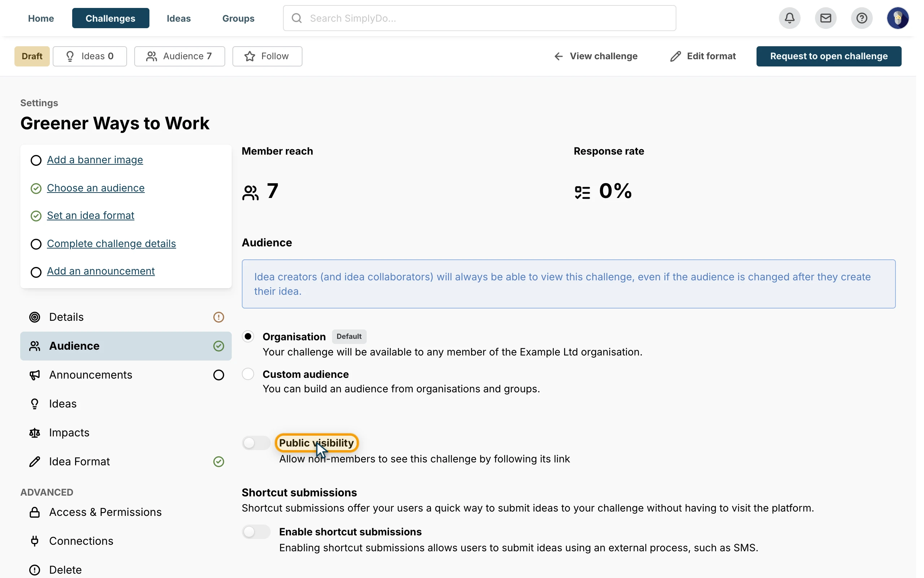Select the Organisation radio button
Screen dimensions: 924x578
pos(248,336)
